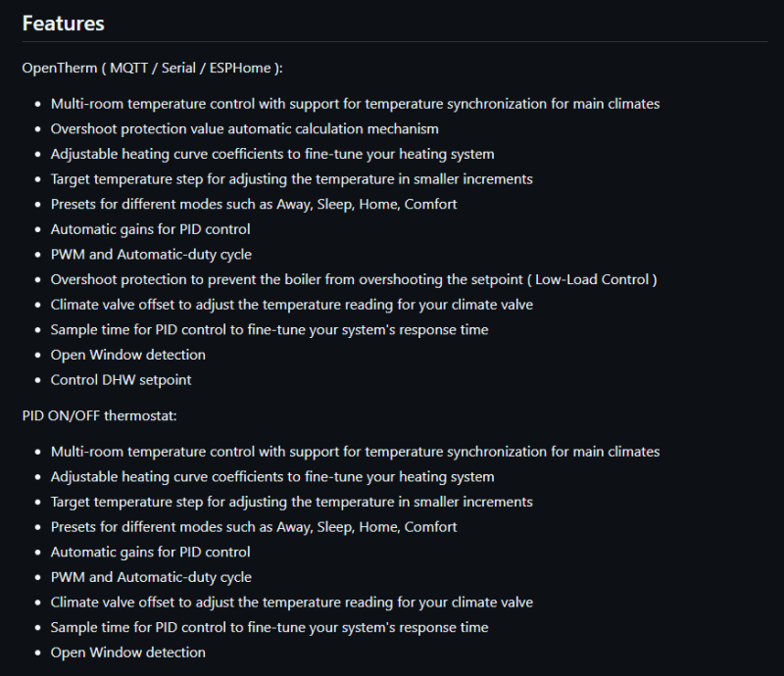The height and width of the screenshot is (676, 784).
Task: Click first Open Window detection item
Action: [128, 355]
